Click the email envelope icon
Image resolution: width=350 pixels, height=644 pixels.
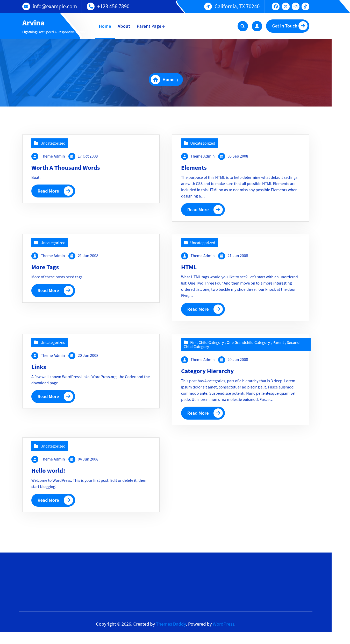pyautogui.click(x=26, y=6)
